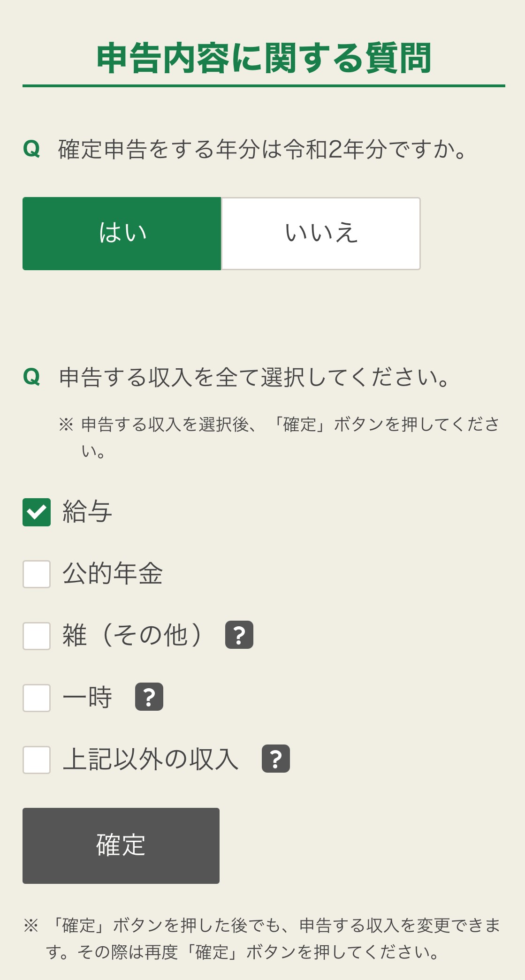Screen dimensions: 525x980
Task: Check the 公的年金 checkbox
Action: [x=37, y=574]
